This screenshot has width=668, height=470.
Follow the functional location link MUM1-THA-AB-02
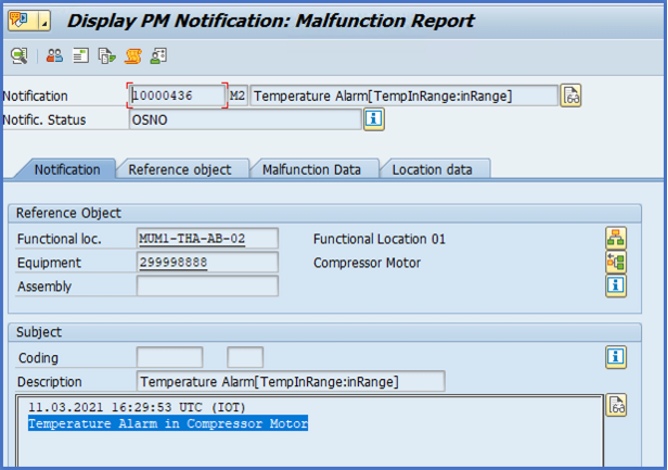192,239
